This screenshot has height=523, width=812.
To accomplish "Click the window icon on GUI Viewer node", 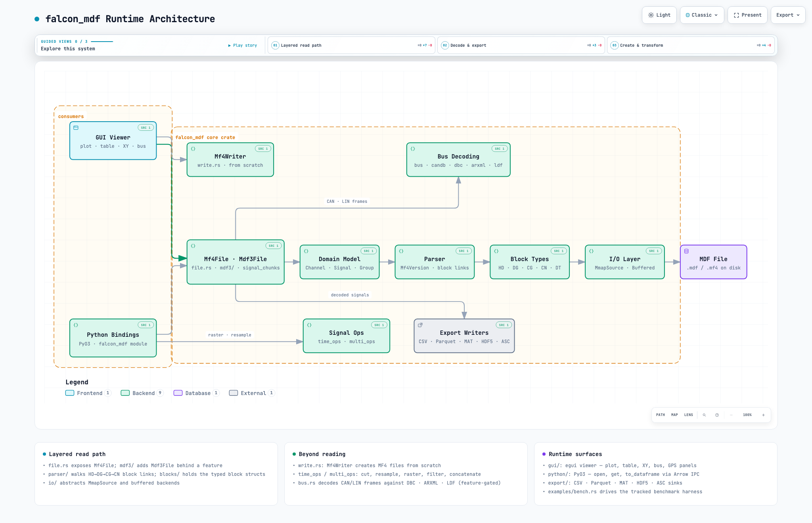I will tap(76, 128).
